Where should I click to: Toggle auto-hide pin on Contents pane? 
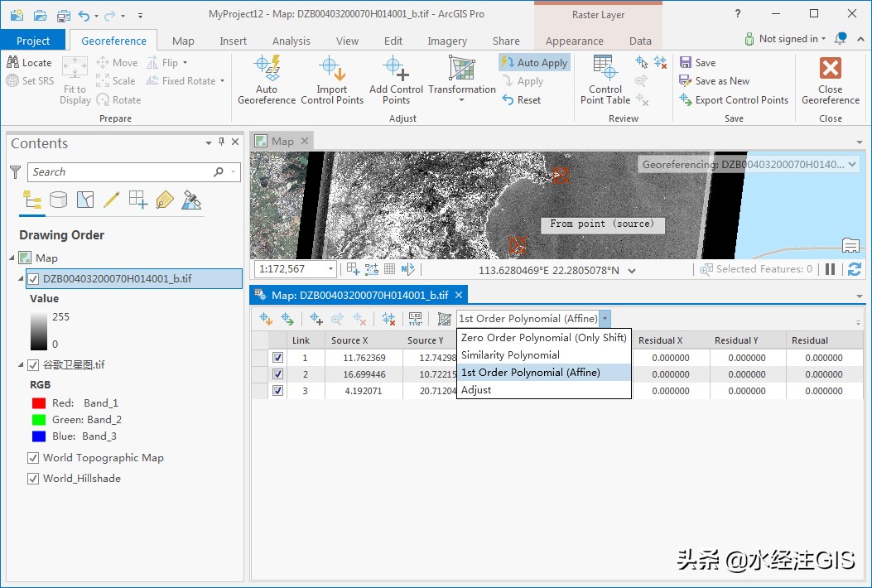point(221,142)
